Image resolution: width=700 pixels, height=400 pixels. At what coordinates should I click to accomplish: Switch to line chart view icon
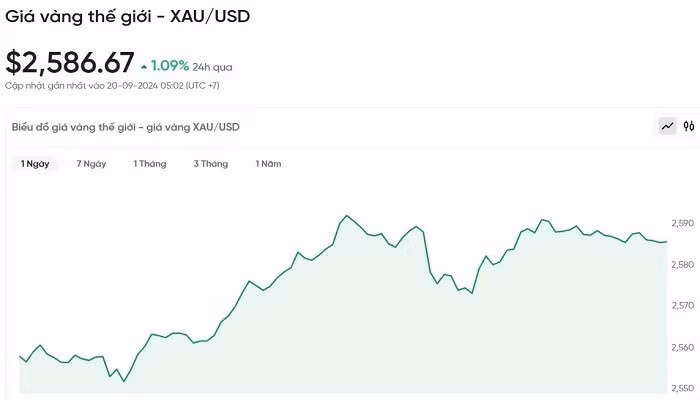[667, 126]
